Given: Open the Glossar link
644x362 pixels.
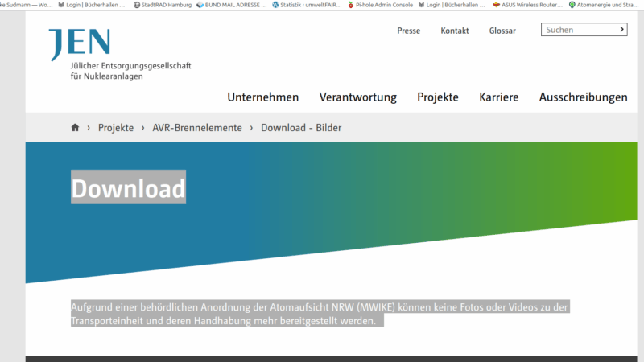Looking at the screenshot, I should click(502, 31).
